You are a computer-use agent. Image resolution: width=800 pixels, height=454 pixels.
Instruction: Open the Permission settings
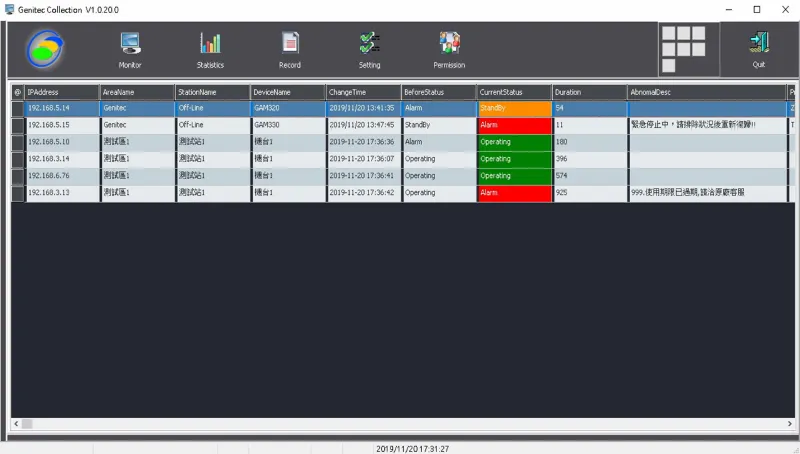coord(449,50)
